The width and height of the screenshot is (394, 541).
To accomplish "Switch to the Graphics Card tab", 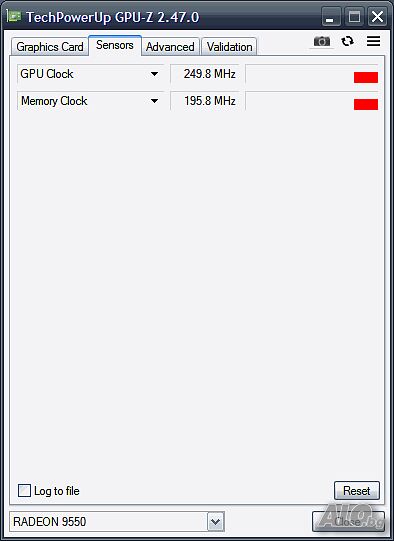I will [50, 47].
